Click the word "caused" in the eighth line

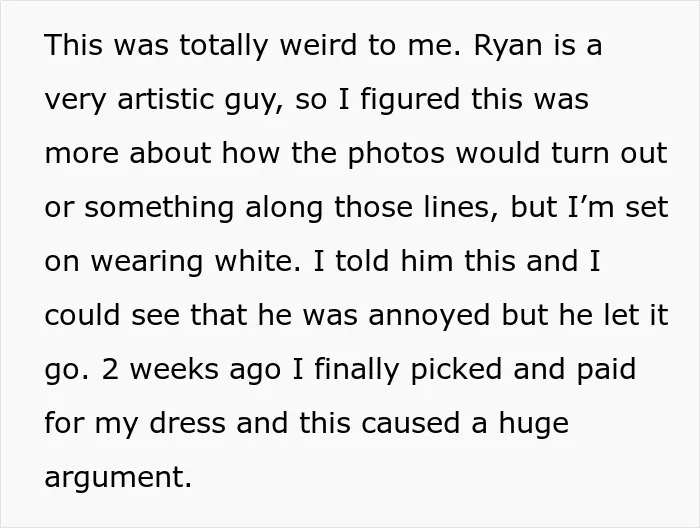[410, 423]
